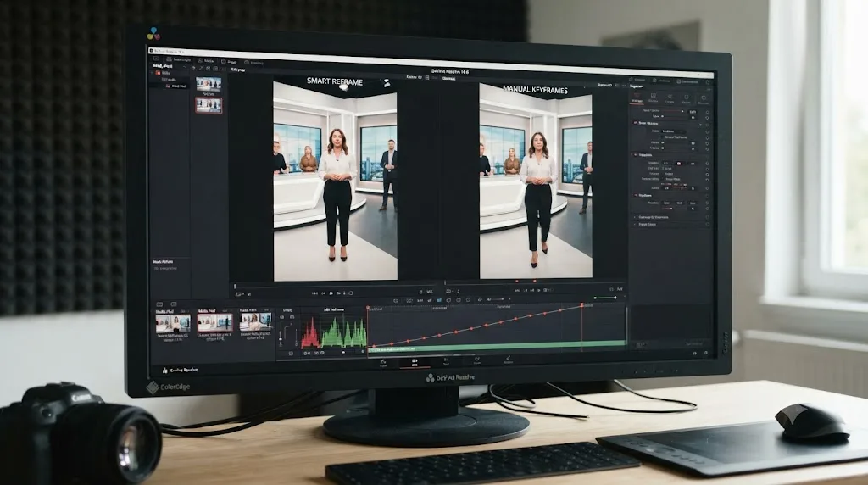Switch to the last page icon in bottom bar
The width and height of the screenshot is (868, 485).
pos(508,360)
